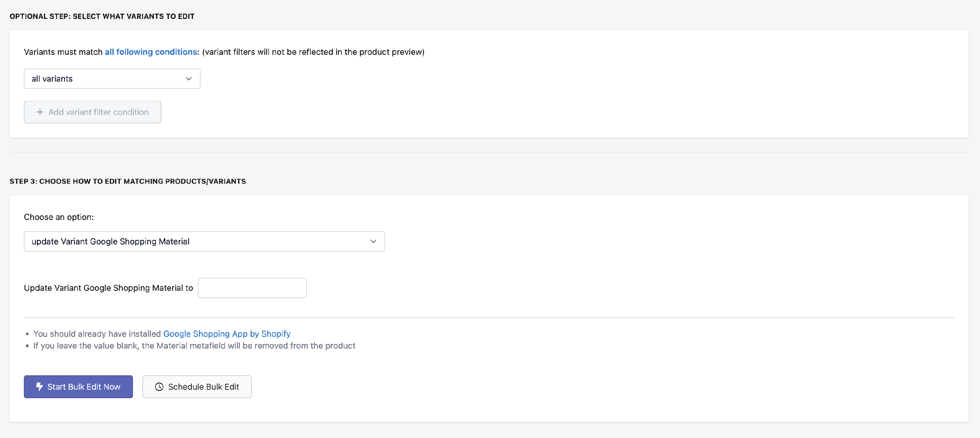Click 'Update Variant Google Shopping Material to' label
The image size is (980, 438).
click(108, 288)
